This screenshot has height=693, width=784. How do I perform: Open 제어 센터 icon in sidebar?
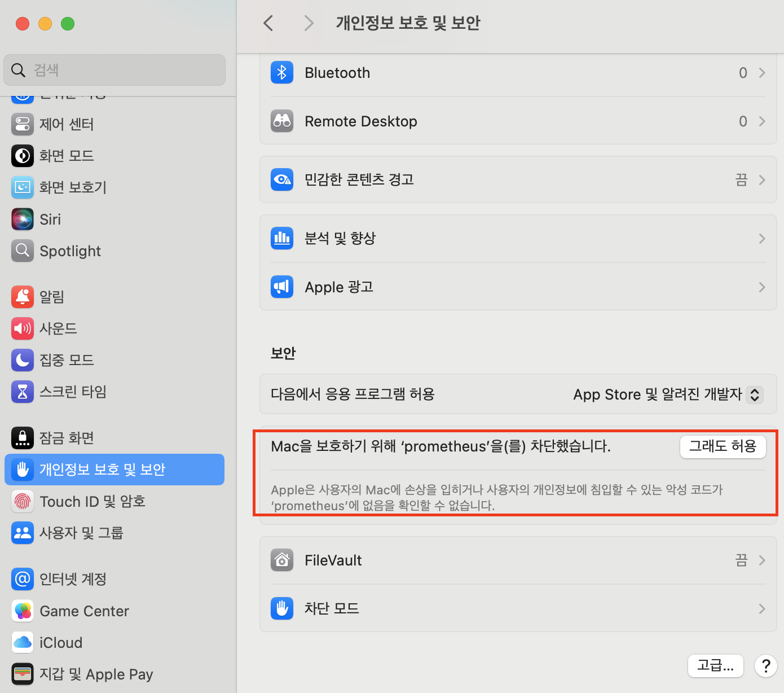pos(23,124)
